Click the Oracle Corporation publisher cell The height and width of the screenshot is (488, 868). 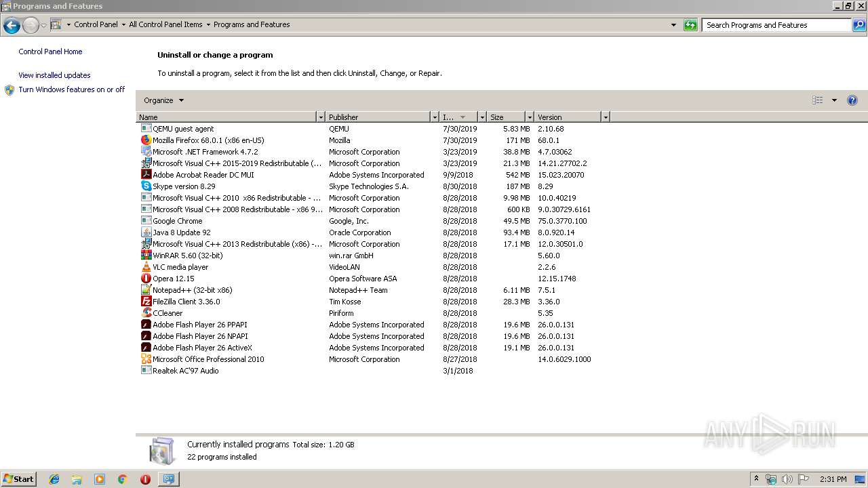tap(359, 232)
